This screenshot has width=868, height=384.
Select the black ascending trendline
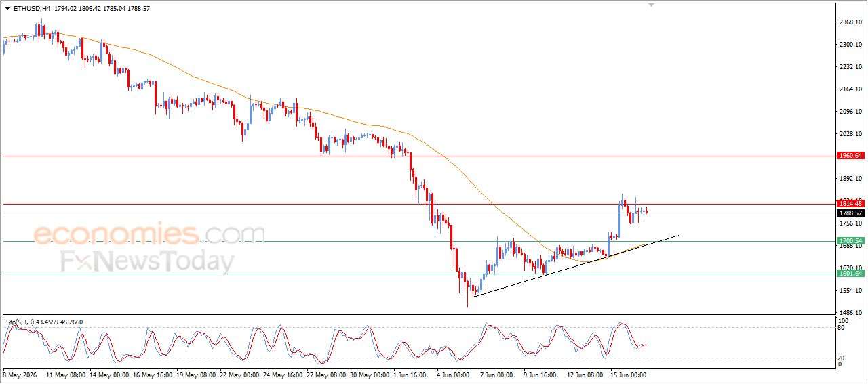pyautogui.click(x=576, y=265)
